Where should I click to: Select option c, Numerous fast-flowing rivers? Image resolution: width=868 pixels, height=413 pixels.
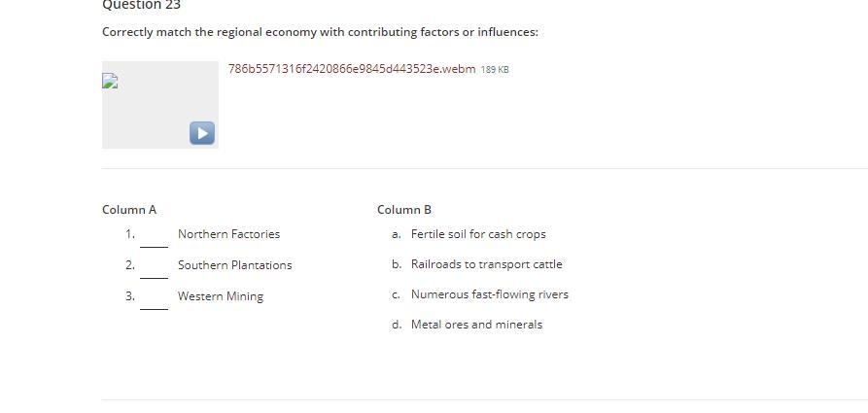(489, 294)
